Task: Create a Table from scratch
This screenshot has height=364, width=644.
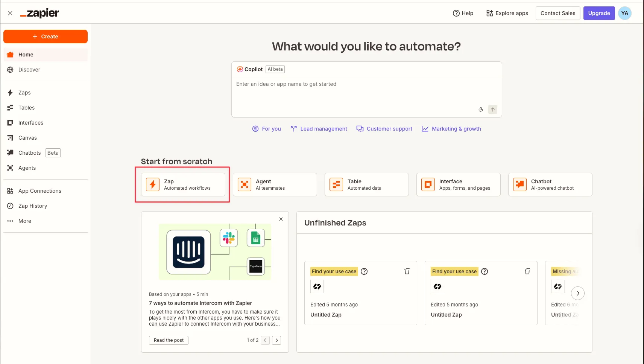Action: coord(367,184)
